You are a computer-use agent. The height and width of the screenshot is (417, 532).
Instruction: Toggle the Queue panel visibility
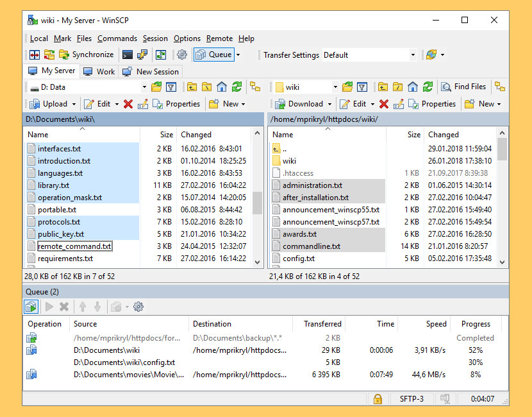click(x=215, y=55)
